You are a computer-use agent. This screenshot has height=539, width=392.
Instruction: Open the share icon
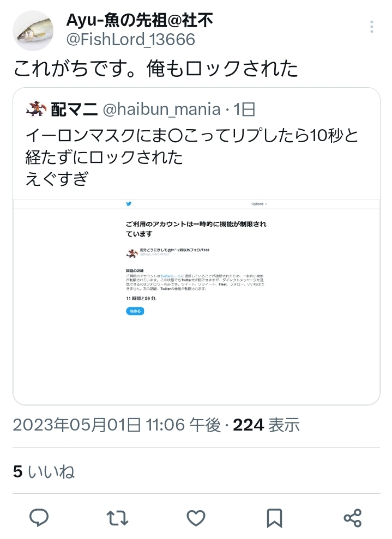(353, 518)
